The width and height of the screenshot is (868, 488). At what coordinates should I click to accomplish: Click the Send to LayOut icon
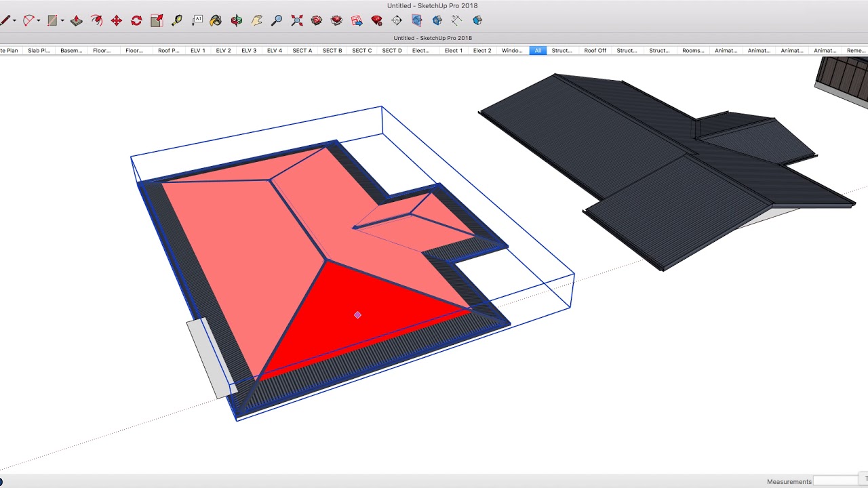[357, 21]
